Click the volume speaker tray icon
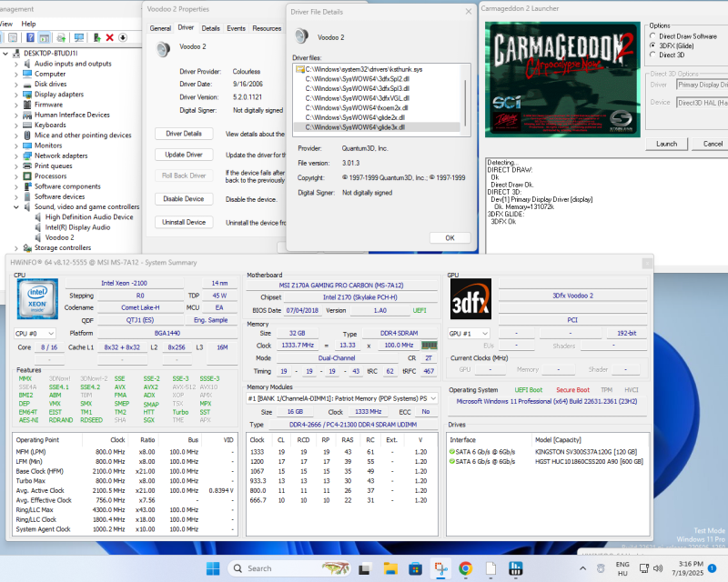The width and height of the screenshot is (728, 582). pyautogui.click(x=658, y=568)
